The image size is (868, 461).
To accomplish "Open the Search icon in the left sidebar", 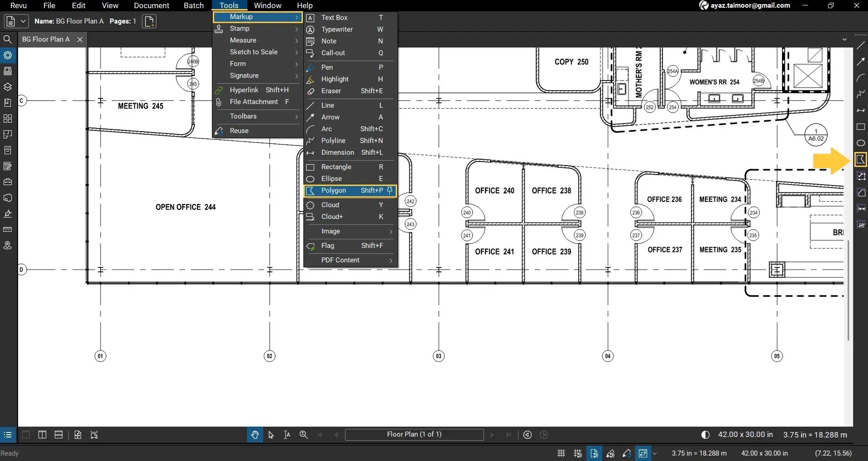I will click(8, 40).
